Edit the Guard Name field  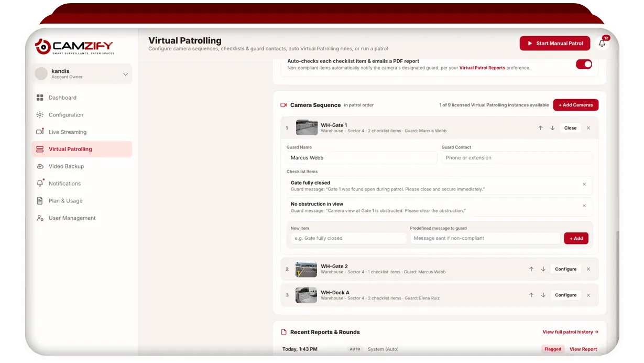[x=362, y=158]
